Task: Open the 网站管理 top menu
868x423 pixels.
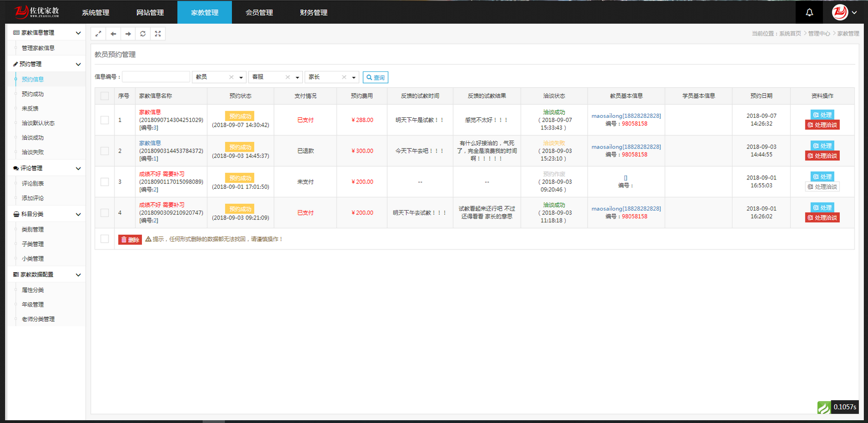Action: [x=150, y=13]
